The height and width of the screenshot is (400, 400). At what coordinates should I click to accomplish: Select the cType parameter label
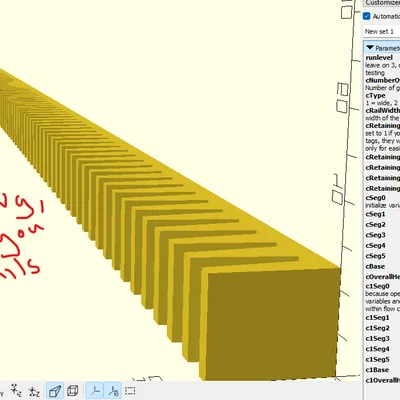pyautogui.click(x=375, y=95)
